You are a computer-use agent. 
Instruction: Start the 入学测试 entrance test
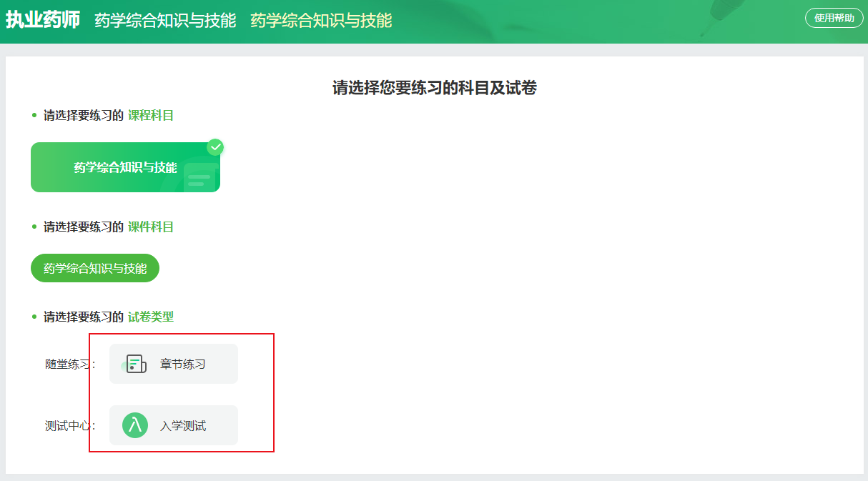click(x=174, y=425)
